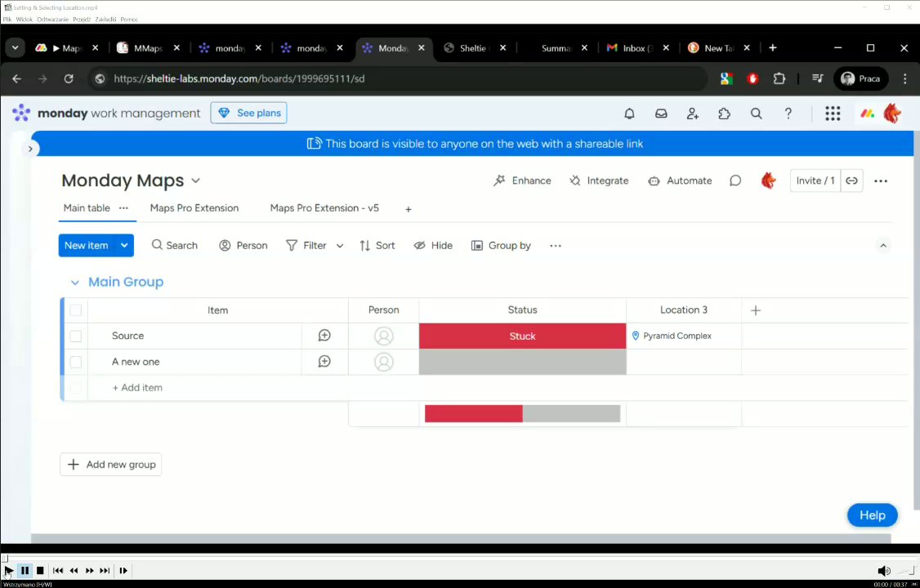The height and width of the screenshot is (588, 920).
Task: Add an update to the Source item
Action: click(x=324, y=336)
